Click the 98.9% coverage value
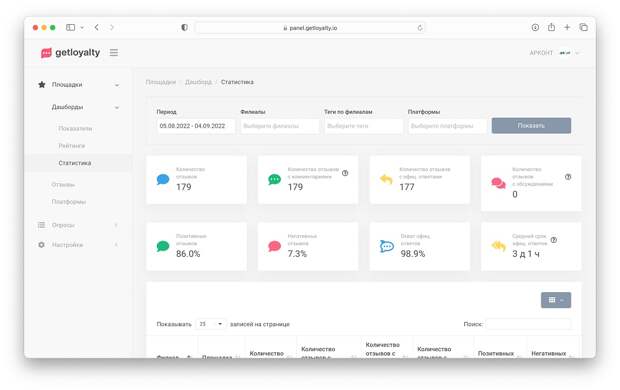The width and height of the screenshot is (620, 390). coord(413,254)
